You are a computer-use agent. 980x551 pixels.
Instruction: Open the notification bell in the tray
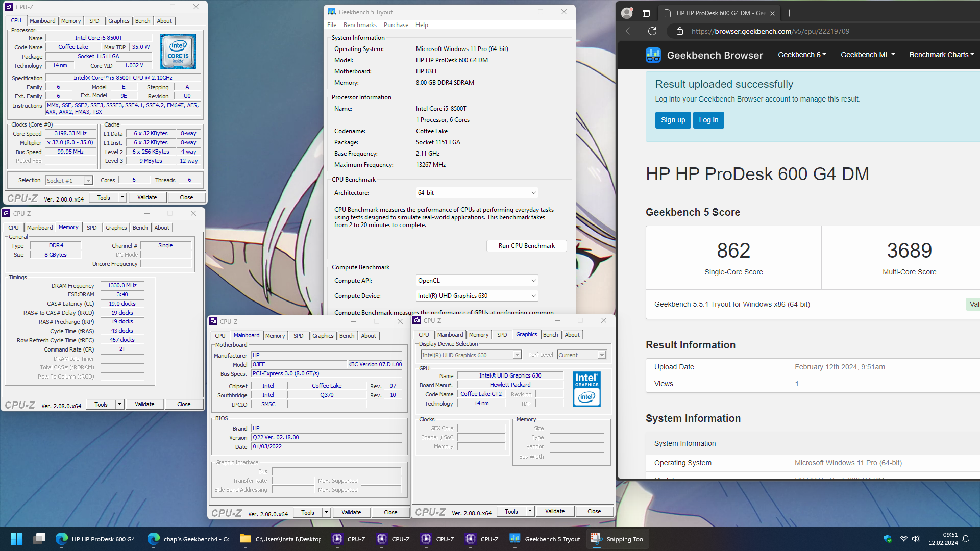click(x=966, y=539)
